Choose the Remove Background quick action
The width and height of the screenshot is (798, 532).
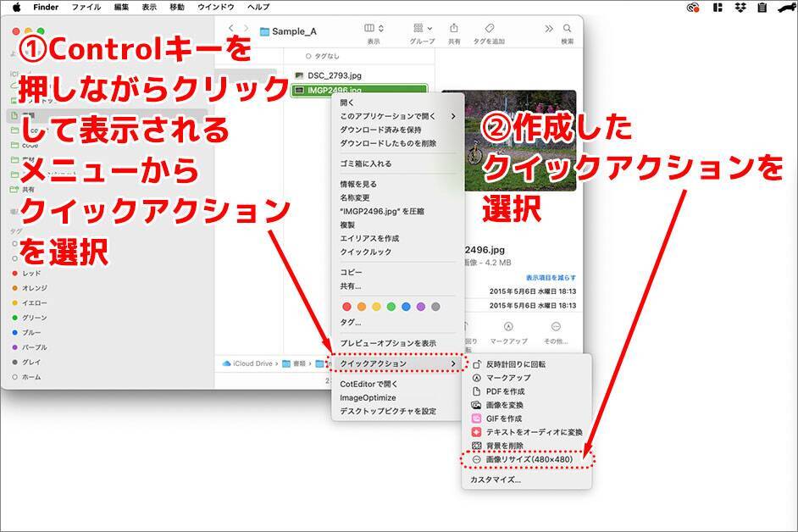coord(504,446)
